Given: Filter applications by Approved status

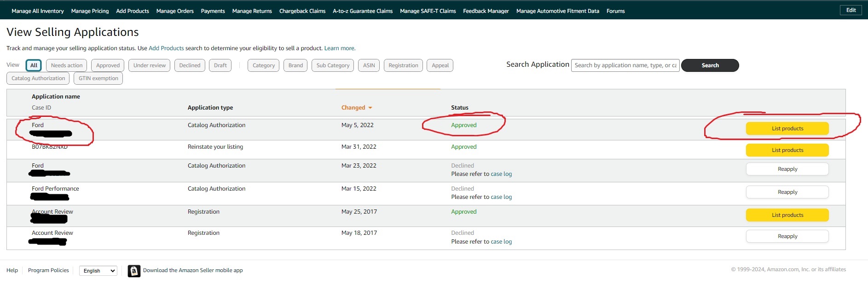Looking at the screenshot, I should (108, 65).
